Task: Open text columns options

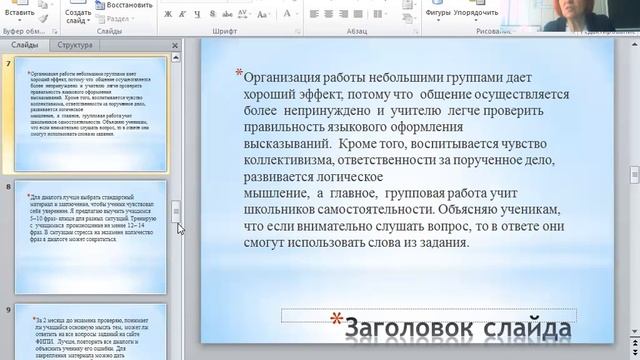Action: point(380,14)
